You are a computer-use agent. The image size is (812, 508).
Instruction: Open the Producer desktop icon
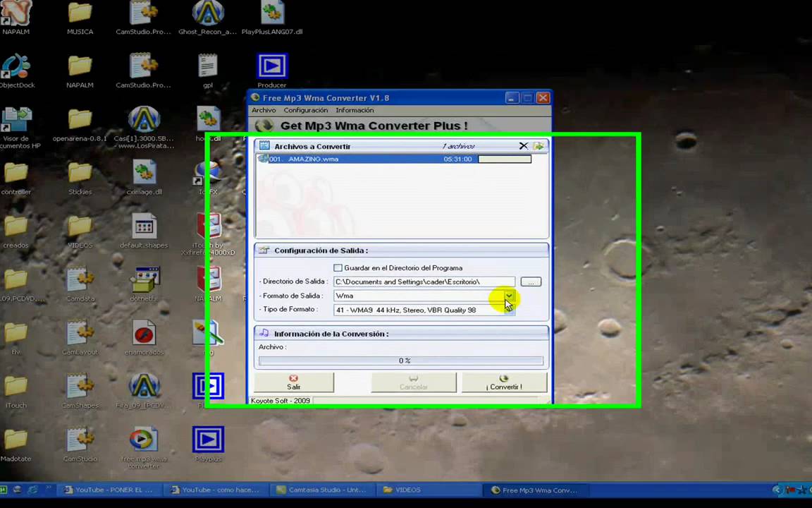[272, 66]
